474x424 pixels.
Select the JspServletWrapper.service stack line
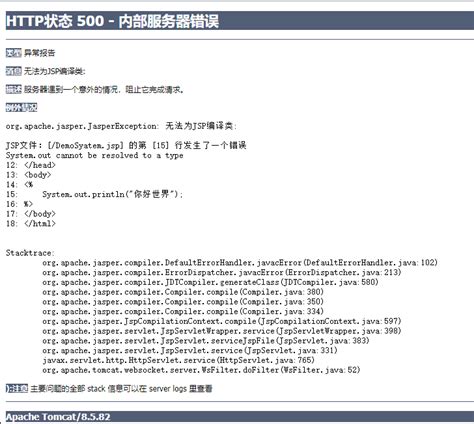(222, 331)
